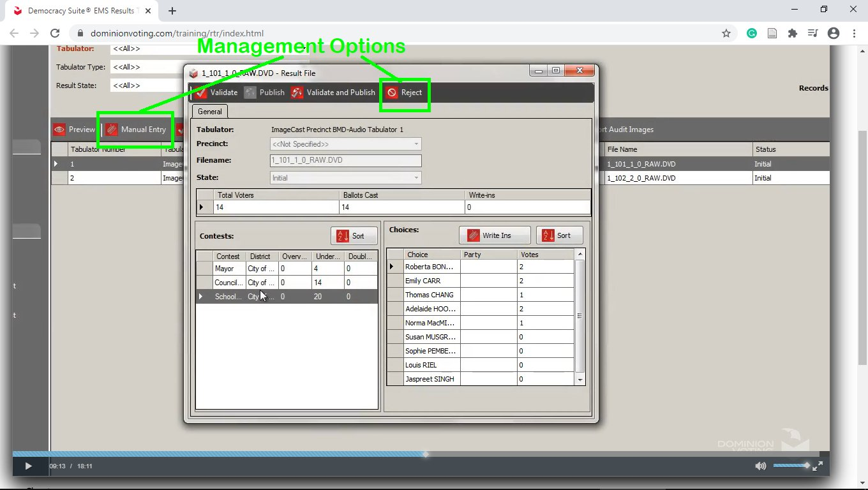Viewport: 868px width, 490px height.
Task: Select the Mayor contest row
Action: [x=287, y=269]
